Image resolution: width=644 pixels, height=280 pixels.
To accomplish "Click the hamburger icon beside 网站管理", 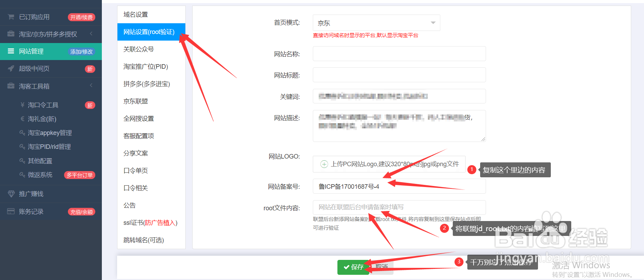I will click(11, 51).
